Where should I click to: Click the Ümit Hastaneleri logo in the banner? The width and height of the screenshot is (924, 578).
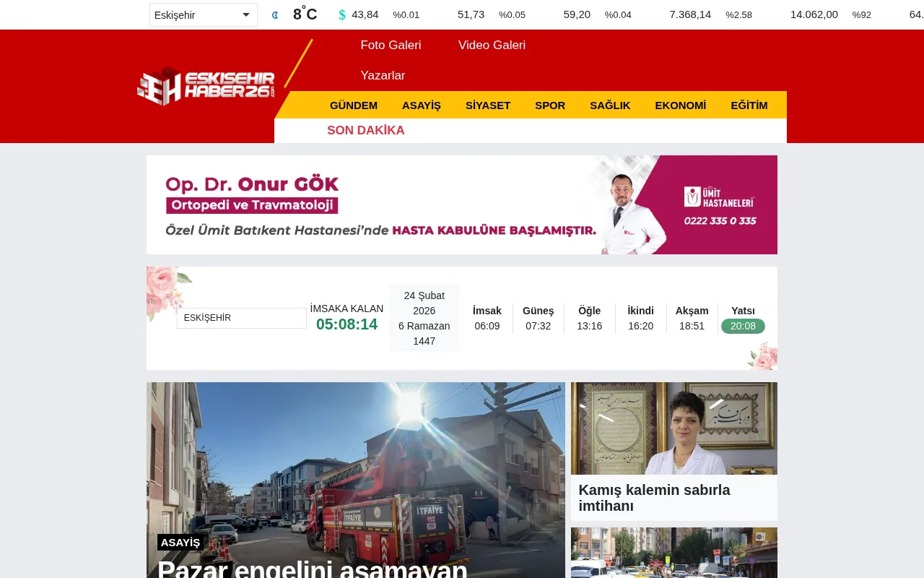coord(720,196)
